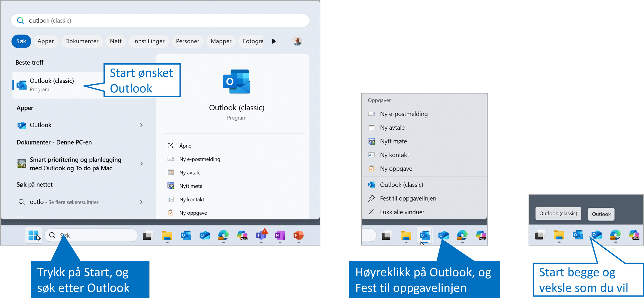Launch OneNote from the taskbar
Image resolution: width=644 pixels, height=303 pixels.
coord(280,235)
